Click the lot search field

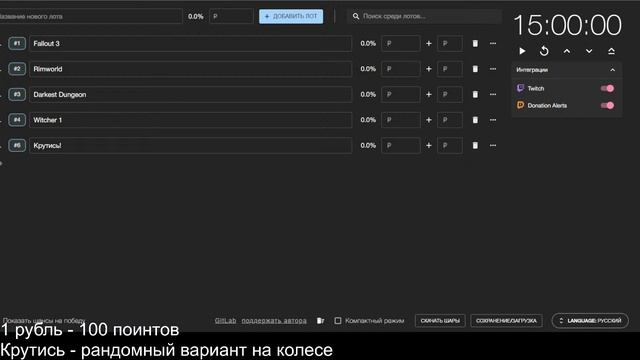click(424, 16)
